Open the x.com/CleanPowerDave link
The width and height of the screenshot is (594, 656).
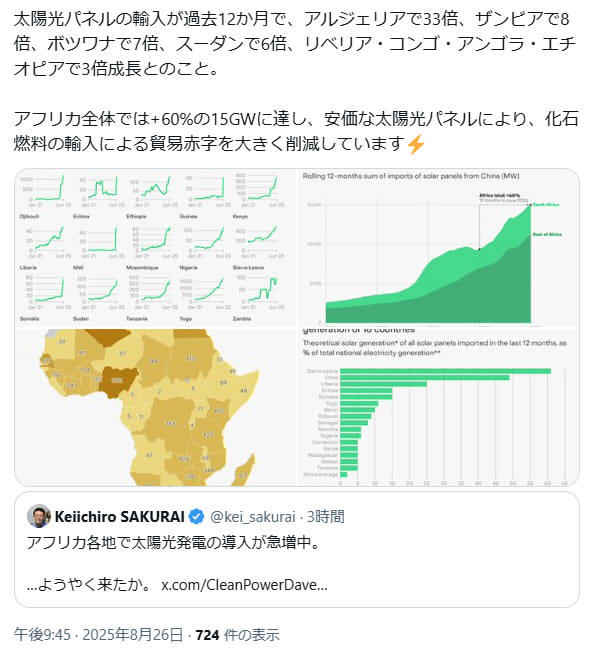tap(244, 584)
